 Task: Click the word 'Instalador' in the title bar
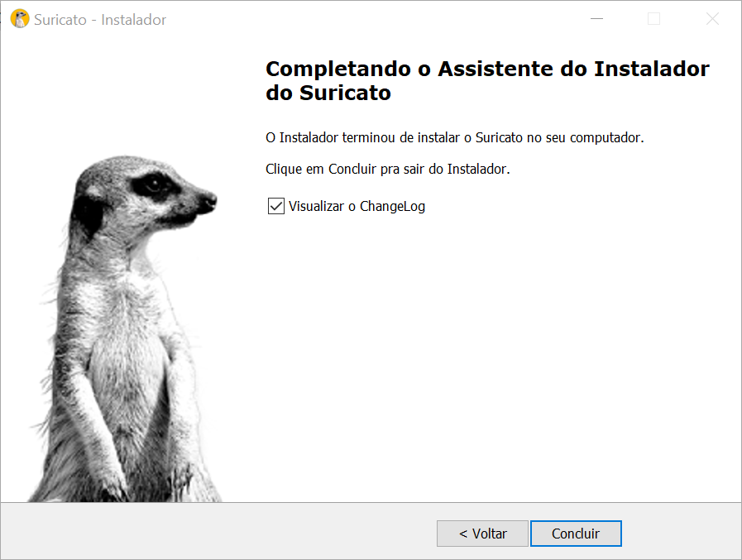coord(133,20)
